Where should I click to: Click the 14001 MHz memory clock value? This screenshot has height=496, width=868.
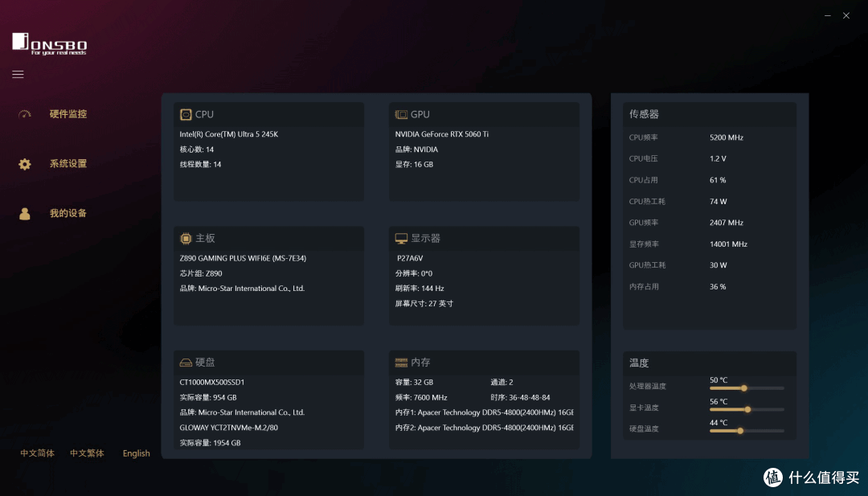[x=728, y=244]
